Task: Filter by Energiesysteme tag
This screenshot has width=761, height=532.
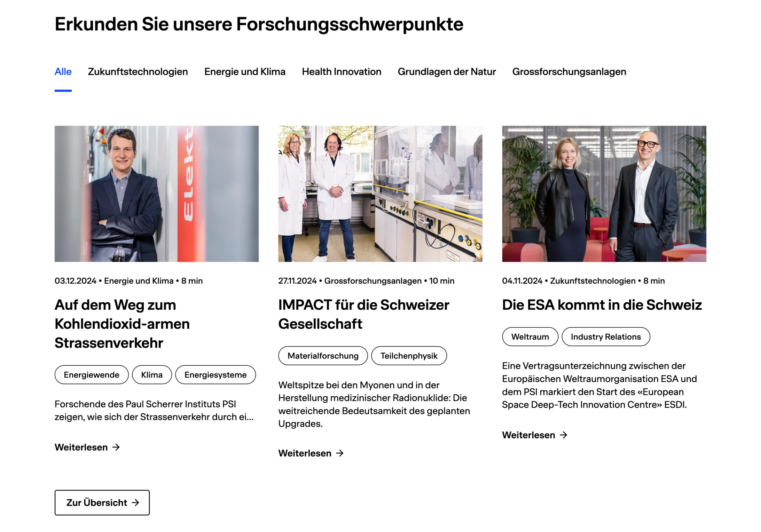Action: (x=215, y=375)
